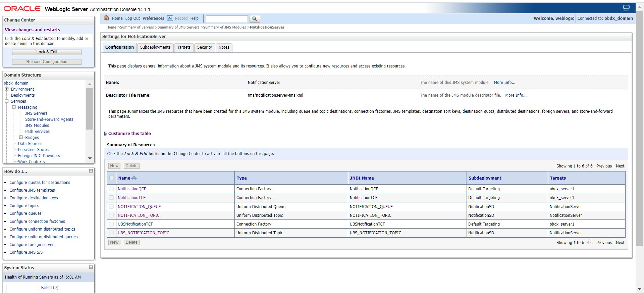This screenshot has height=293, width=644.
Task: Click the bottom Delete button
Action: click(131, 242)
